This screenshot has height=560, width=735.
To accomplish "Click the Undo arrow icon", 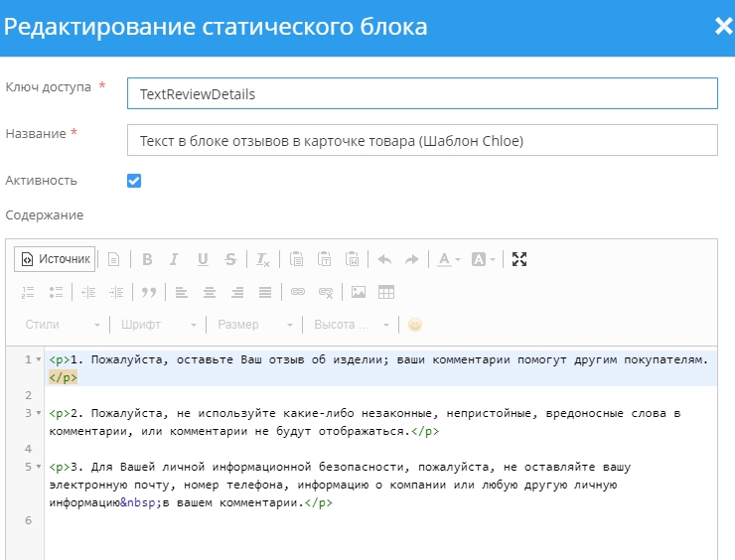I will (384, 259).
